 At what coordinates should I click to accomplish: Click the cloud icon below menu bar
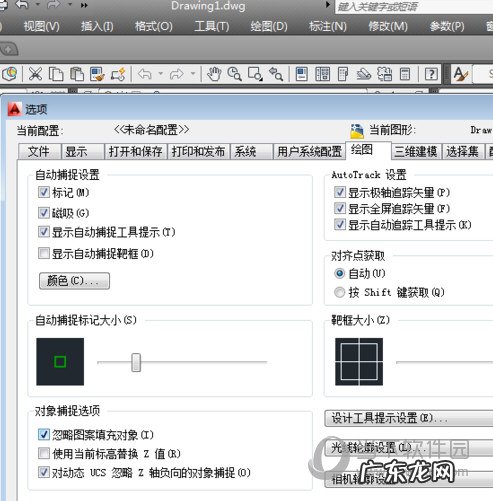tap(9, 50)
